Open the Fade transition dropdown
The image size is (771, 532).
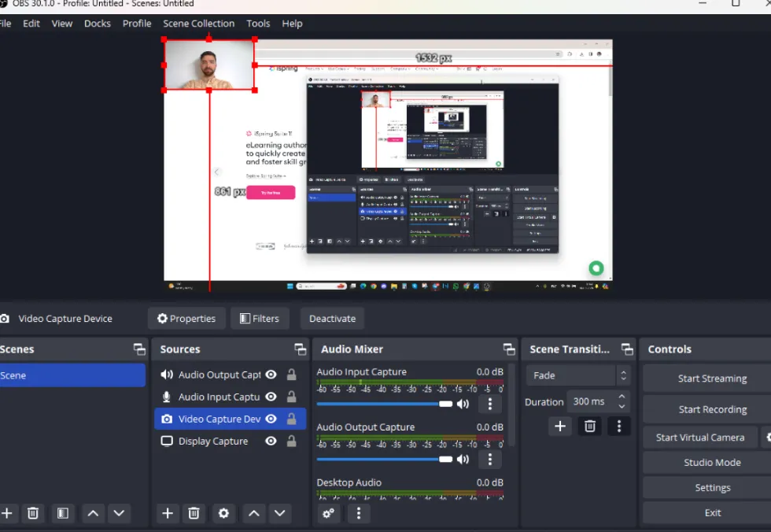[x=578, y=375]
